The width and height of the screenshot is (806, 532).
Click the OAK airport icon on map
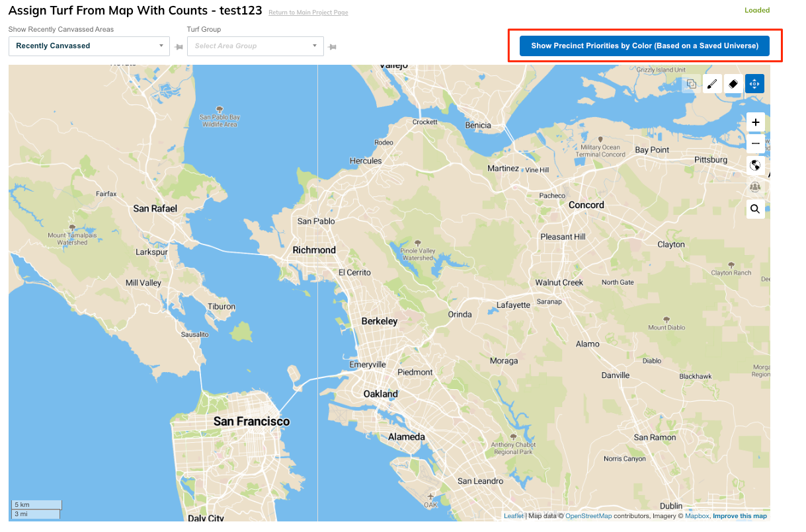pyautogui.click(x=431, y=496)
